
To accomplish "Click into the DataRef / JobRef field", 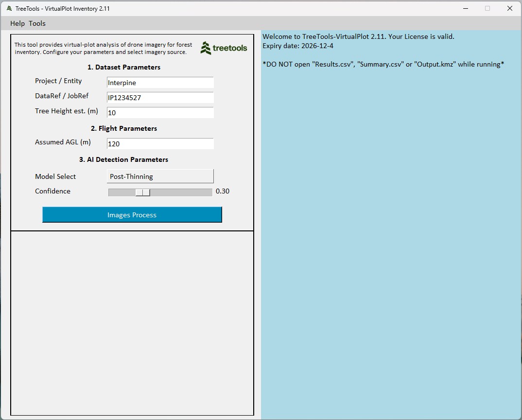I will click(160, 98).
